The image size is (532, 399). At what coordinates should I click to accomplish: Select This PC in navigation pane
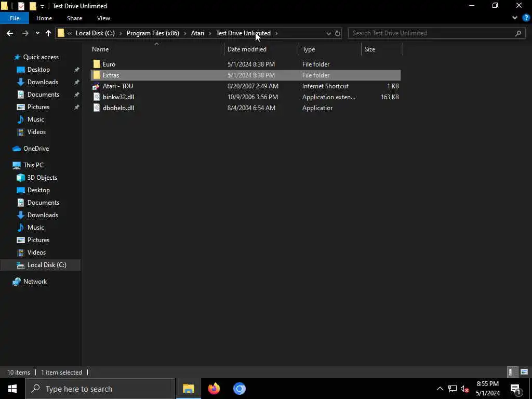(x=33, y=165)
